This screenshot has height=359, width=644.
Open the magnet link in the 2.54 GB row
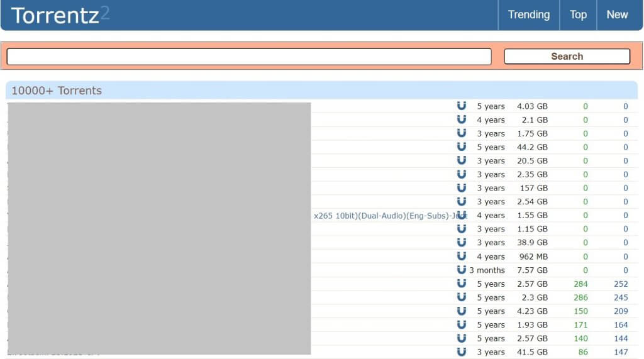(x=462, y=201)
